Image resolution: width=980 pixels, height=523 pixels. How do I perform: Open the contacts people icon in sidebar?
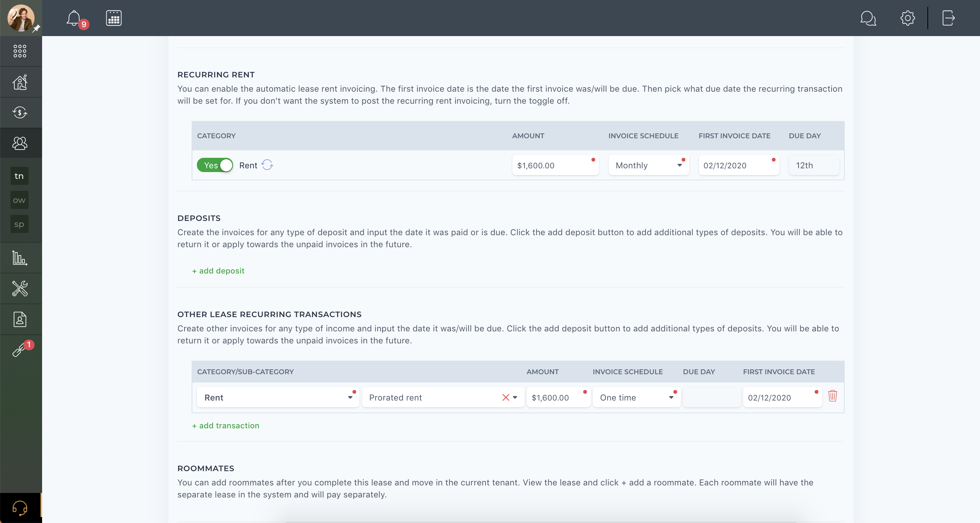(20, 143)
